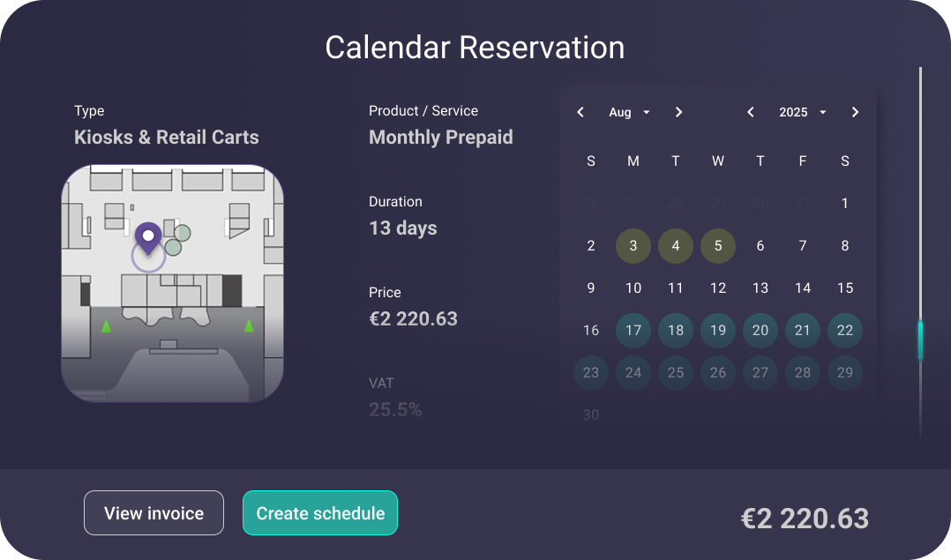
Task: Pick August 13 in calendar
Action: click(x=760, y=288)
